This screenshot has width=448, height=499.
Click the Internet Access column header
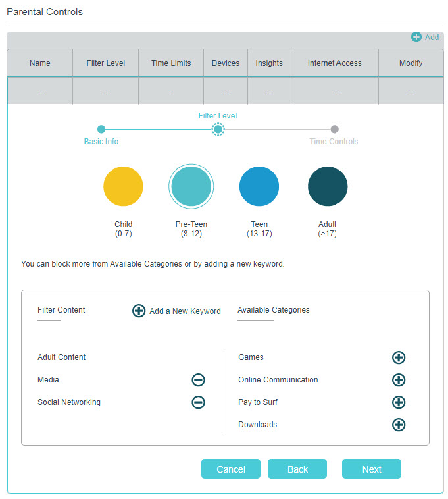point(334,63)
